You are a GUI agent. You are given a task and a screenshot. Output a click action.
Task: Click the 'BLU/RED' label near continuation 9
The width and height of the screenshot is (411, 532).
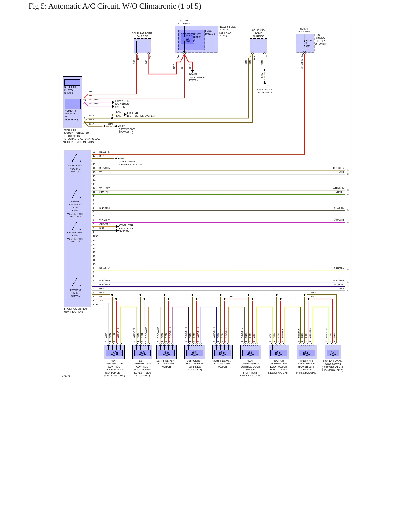point(339,284)
